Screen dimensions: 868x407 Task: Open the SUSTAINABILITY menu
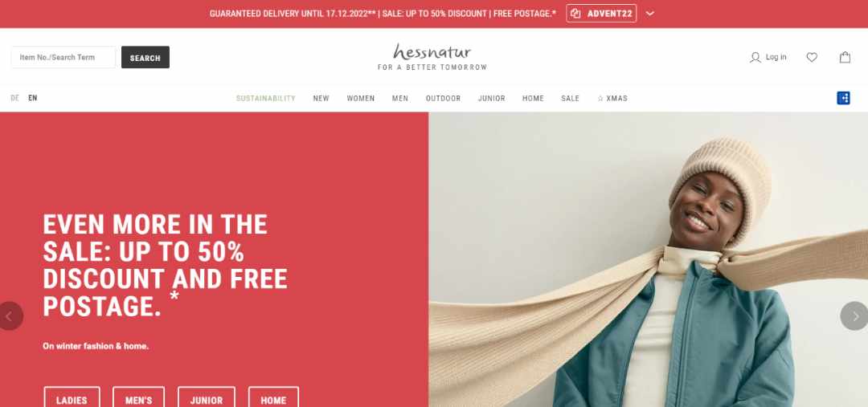[266, 99]
